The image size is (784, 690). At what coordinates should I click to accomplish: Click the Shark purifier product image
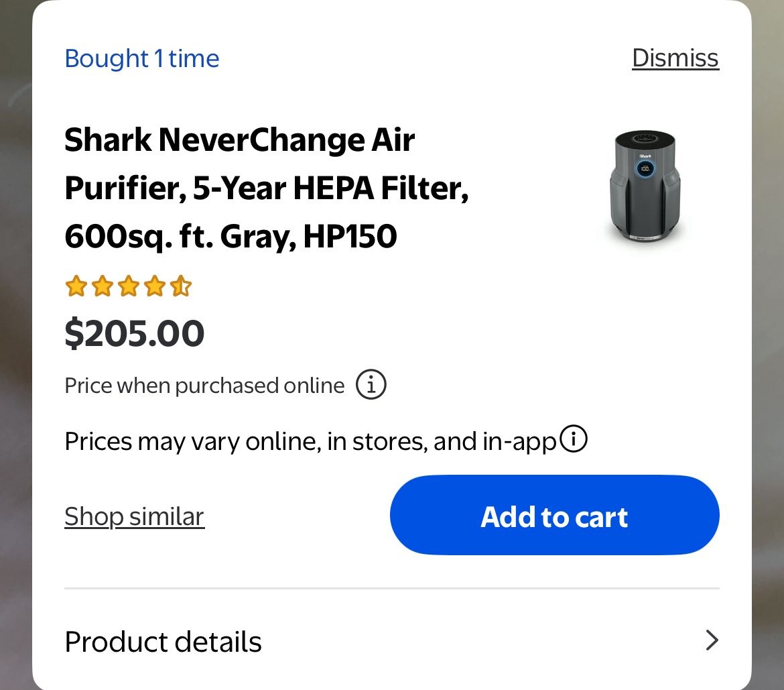[x=645, y=186]
